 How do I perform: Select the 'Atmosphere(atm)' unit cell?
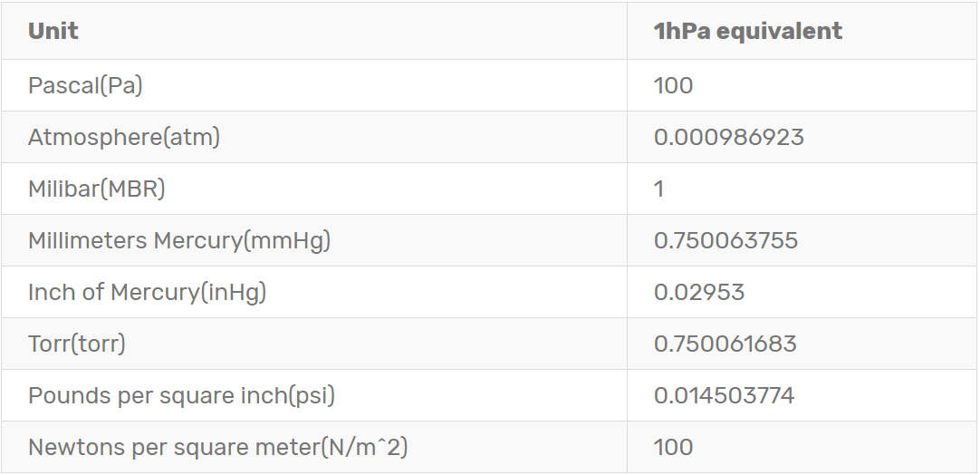(x=124, y=138)
